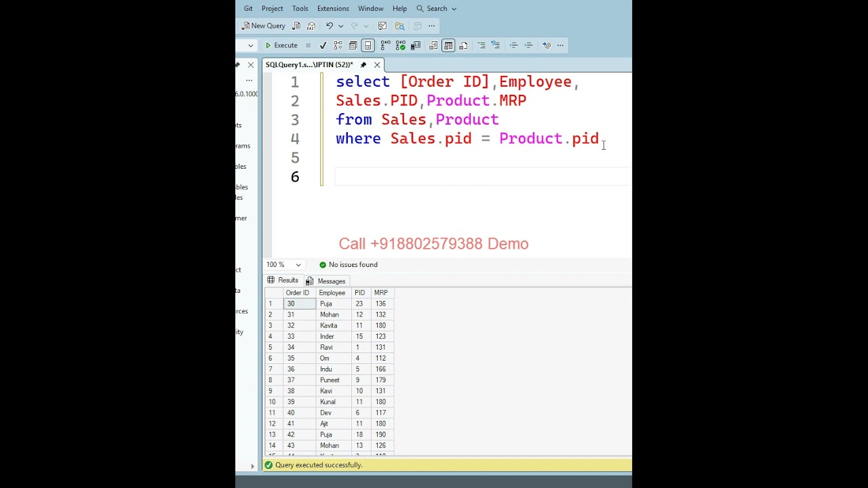Screen dimensions: 868x488
Task: Click the Find in Files folder icon
Action: click(x=400, y=26)
